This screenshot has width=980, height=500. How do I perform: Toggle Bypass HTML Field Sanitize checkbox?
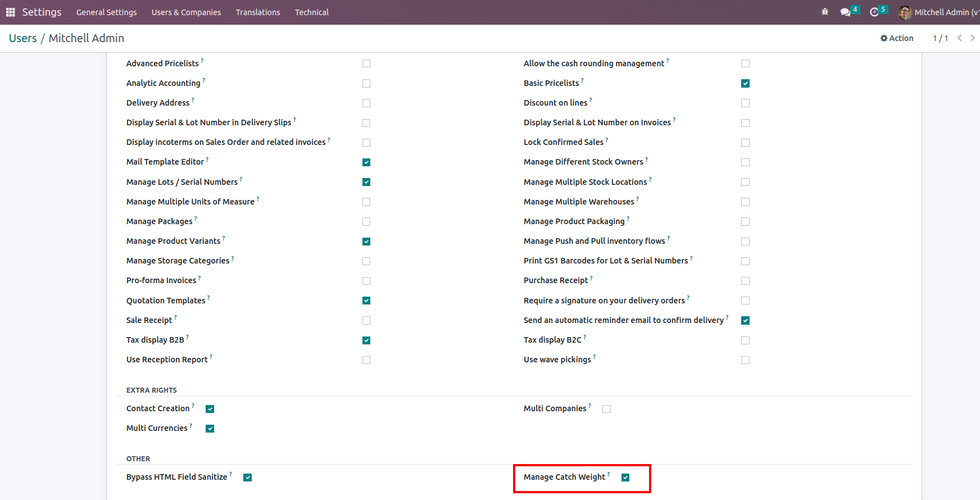pyautogui.click(x=247, y=478)
